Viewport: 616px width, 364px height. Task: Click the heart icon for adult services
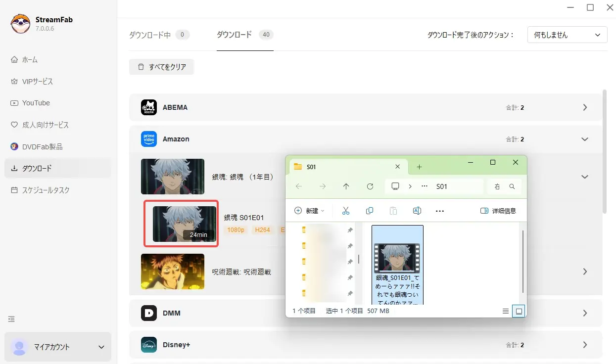pyautogui.click(x=14, y=125)
